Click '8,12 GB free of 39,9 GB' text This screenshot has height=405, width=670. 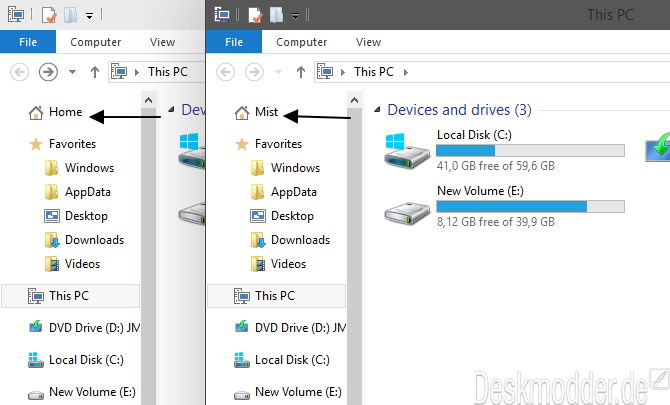(496, 222)
